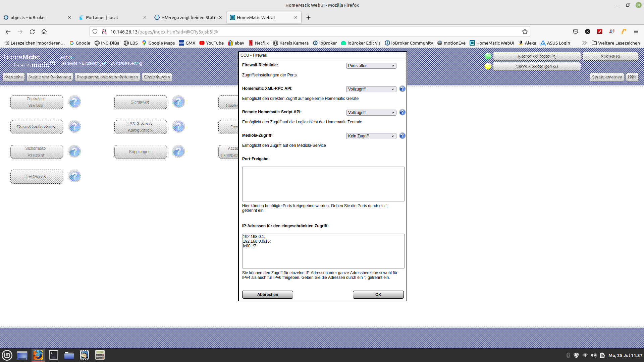This screenshot has width=644, height=362.
Task: Click help icon next to Remote Homematic-Script API
Action: tap(402, 112)
